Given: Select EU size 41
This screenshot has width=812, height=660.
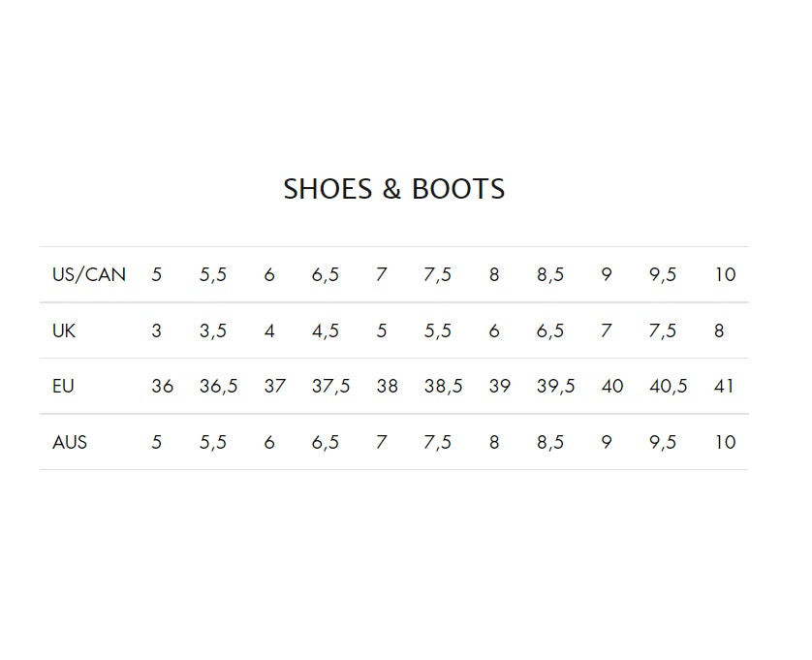Looking at the screenshot, I should (724, 386).
